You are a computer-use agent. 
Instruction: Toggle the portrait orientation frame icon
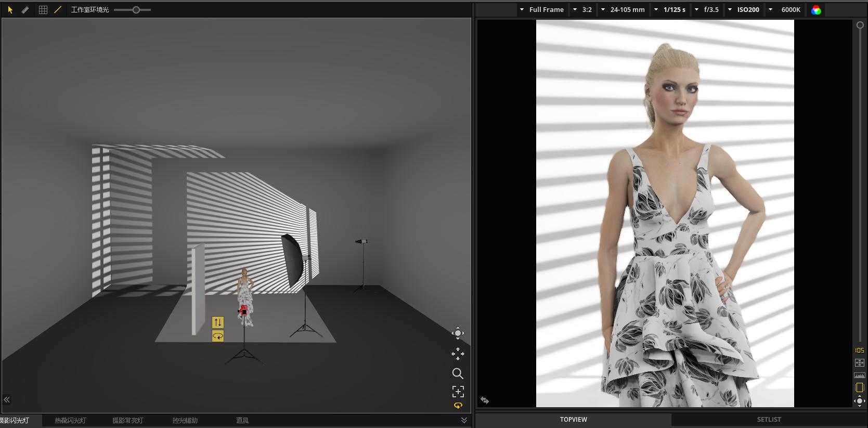coord(859,387)
